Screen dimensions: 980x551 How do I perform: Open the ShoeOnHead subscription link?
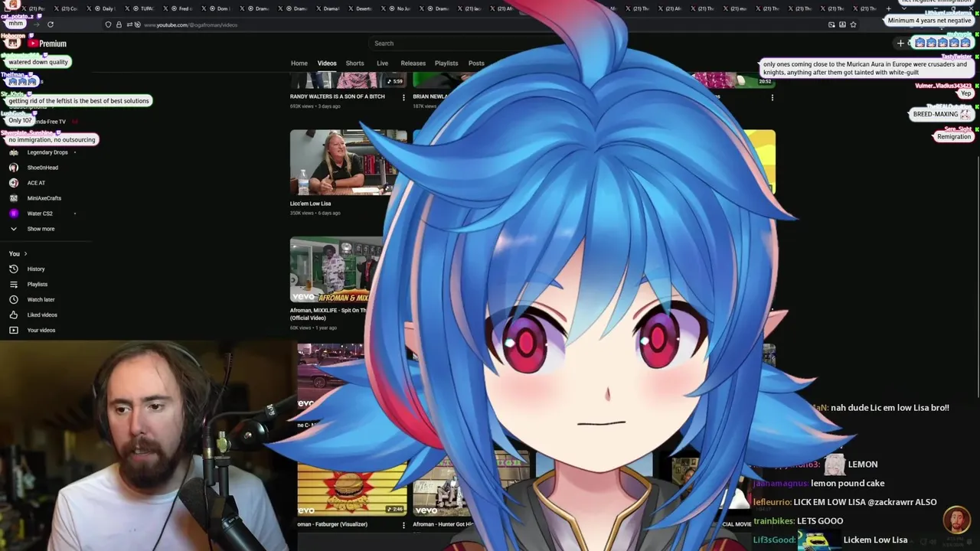pyautogui.click(x=43, y=168)
